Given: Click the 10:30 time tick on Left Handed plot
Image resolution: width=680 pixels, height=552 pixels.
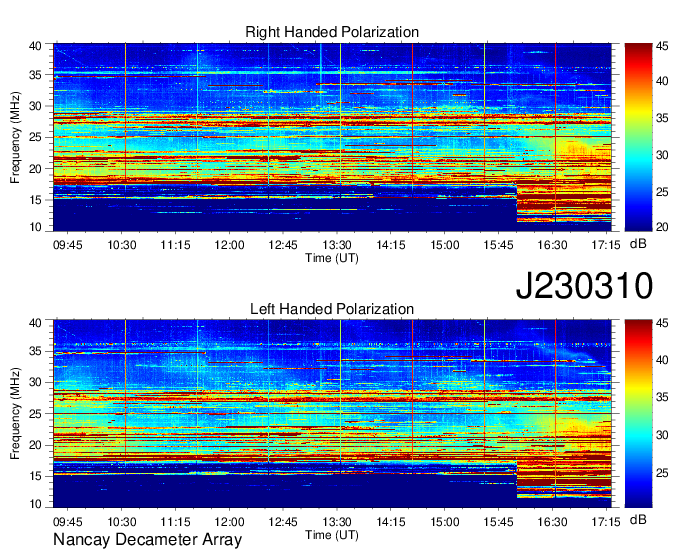Looking at the screenshot, I should [x=121, y=522].
